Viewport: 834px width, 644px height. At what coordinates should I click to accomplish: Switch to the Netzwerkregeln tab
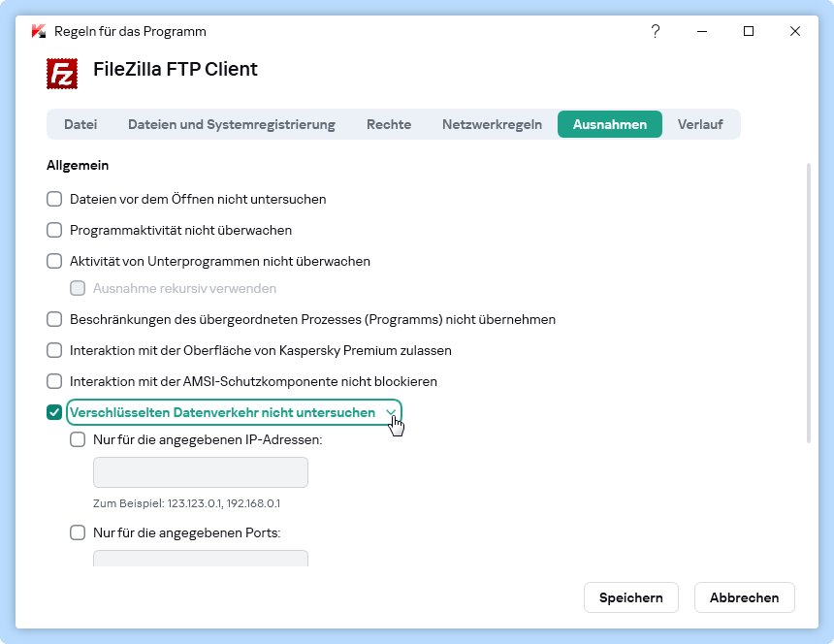point(492,124)
